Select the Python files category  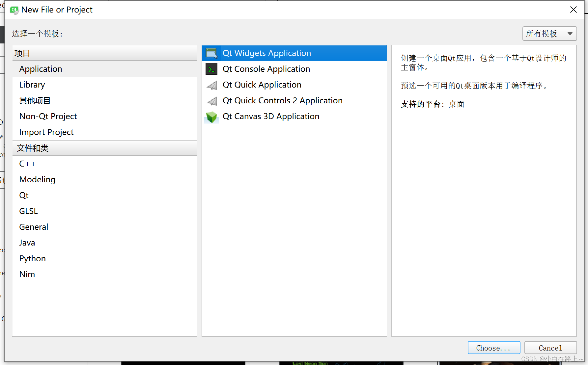click(104, 259)
